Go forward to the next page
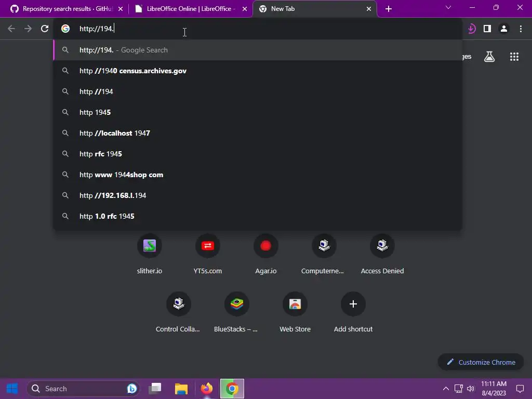The image size is (532, 399). point(28,29)
